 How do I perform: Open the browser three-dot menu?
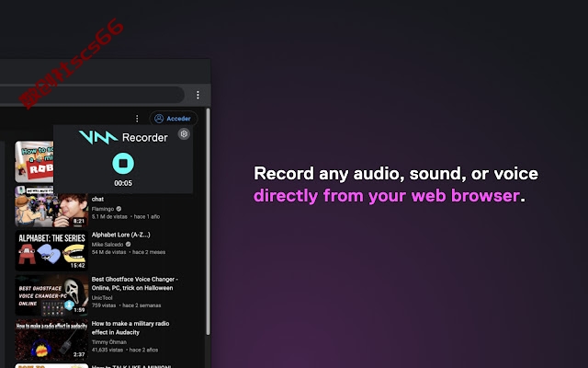pos(198,95)
